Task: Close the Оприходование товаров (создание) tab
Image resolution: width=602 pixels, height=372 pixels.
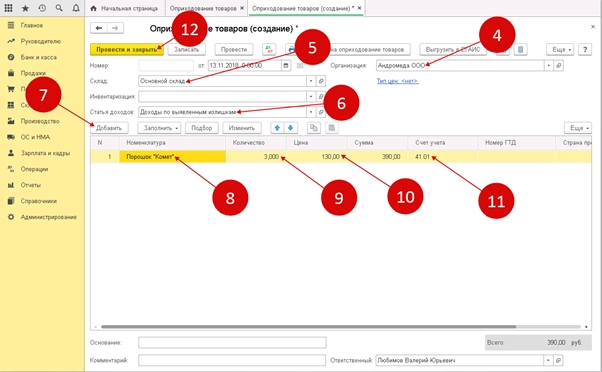Action: (359, 8)
